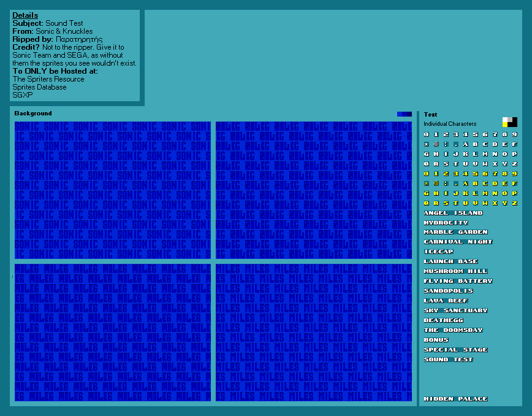Click the MARBLE GARDEN zone label
Viewport: 532px width, 416px height.
coord(456,232)
